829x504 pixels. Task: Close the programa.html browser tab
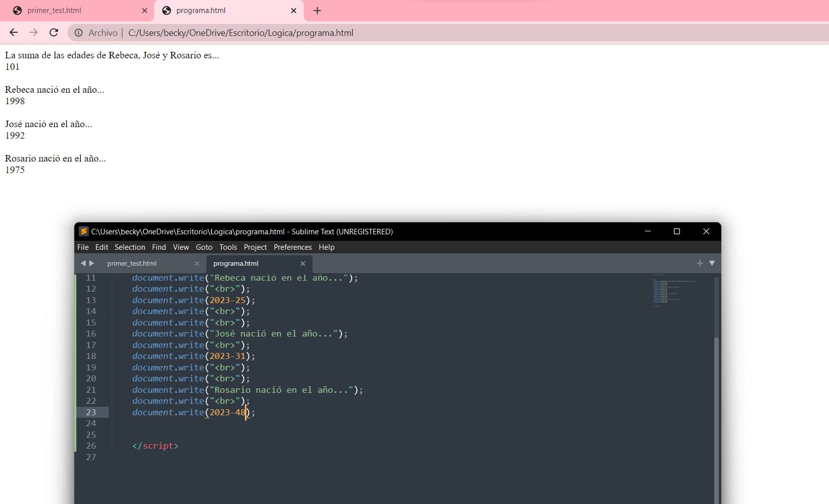pos(293,10)
